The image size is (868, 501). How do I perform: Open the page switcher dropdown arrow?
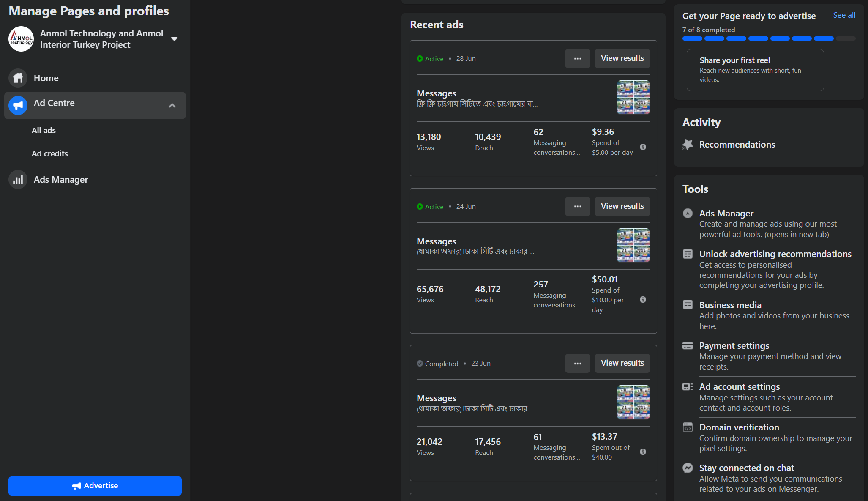pos(174,39)
